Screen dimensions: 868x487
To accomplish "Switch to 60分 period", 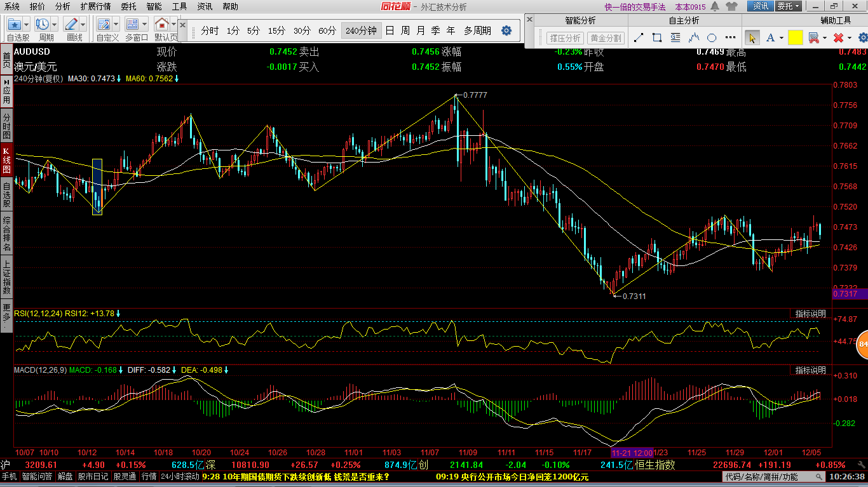I will coord(327,30).
